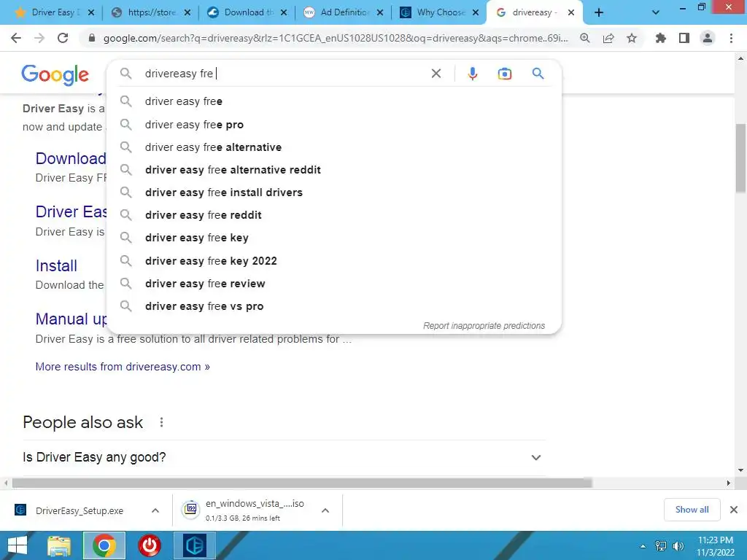747x560 pixels.
Task: Close the downloads shelf
Action: pos(734,510)
